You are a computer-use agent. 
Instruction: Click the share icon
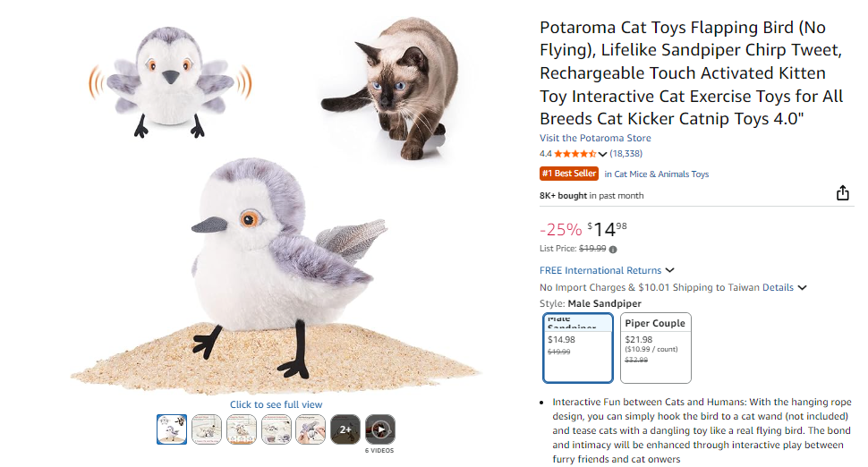pos(842,193)
